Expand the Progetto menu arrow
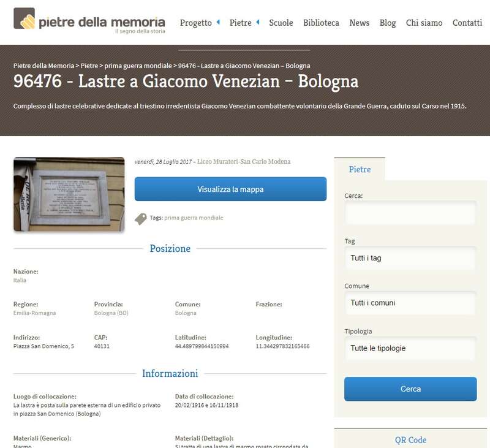 217,23
